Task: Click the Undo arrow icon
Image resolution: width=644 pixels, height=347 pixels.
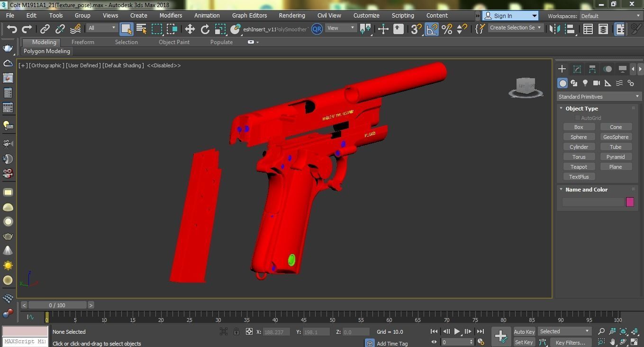Action: (x=12, y=29)
